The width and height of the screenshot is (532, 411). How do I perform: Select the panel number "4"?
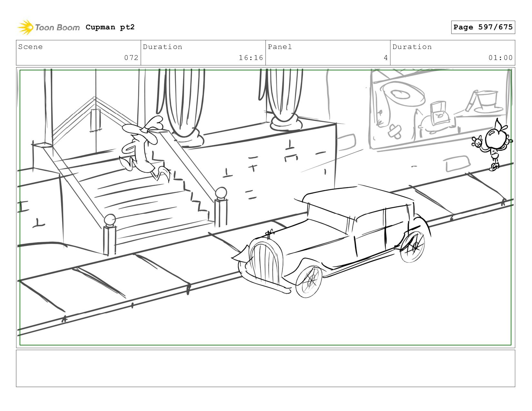(386, 58)
